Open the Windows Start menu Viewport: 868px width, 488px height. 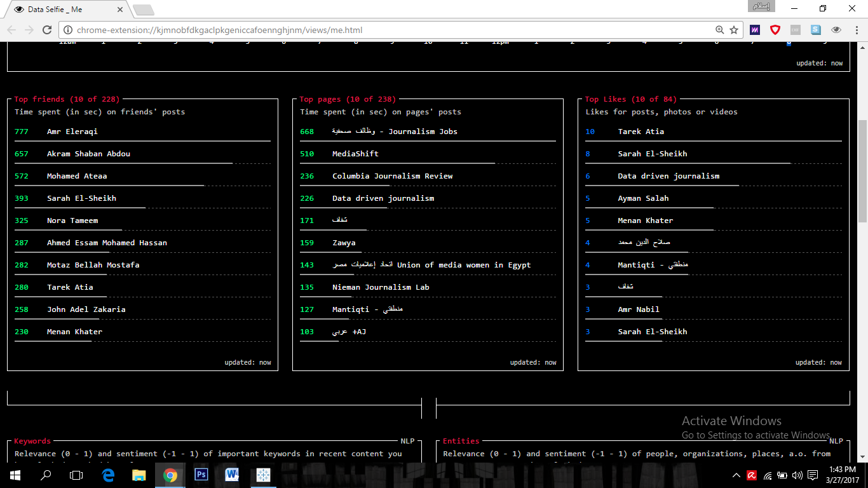click(x=15, y=475)
